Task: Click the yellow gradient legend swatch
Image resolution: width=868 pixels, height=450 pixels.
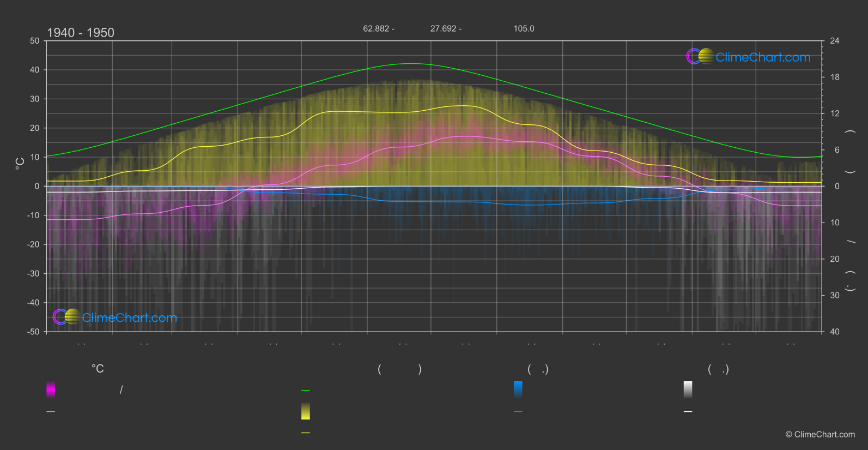Action: pos(306,411)
